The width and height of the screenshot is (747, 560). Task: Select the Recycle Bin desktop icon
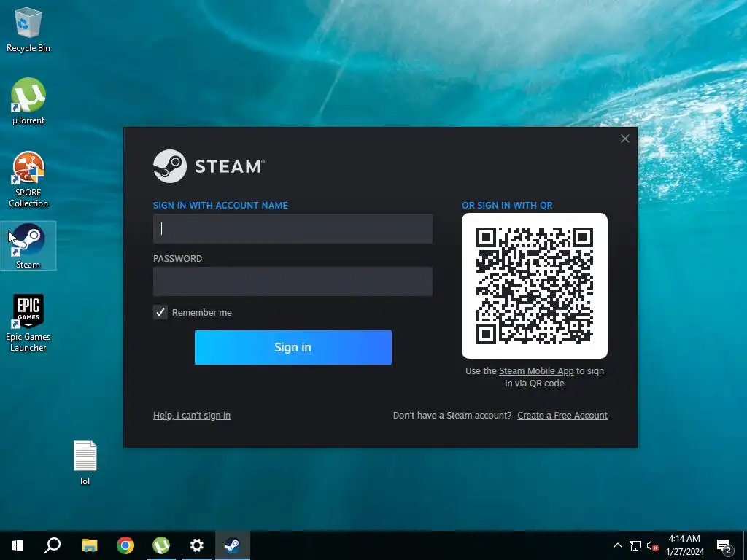tap(28, 29)
